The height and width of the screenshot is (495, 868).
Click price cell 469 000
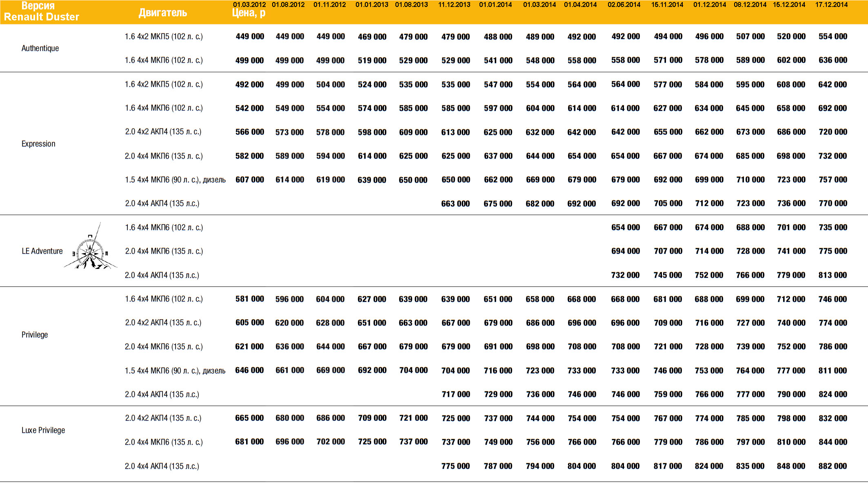tap(372, 37)
